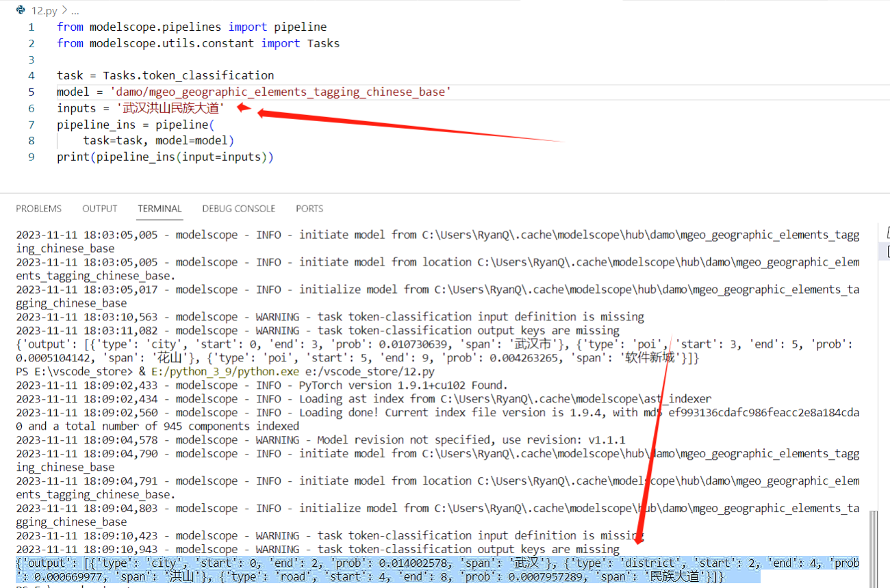Switch to the OUTPUT panel tab

(x=100, y=209)
